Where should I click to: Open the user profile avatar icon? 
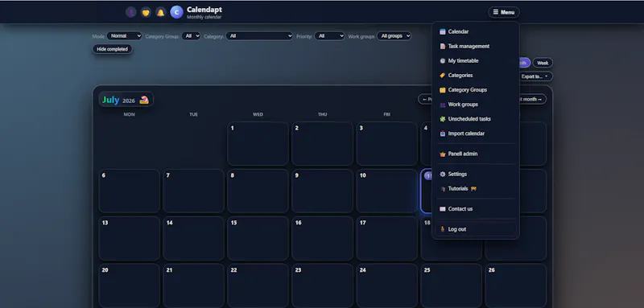coord(130,12)
